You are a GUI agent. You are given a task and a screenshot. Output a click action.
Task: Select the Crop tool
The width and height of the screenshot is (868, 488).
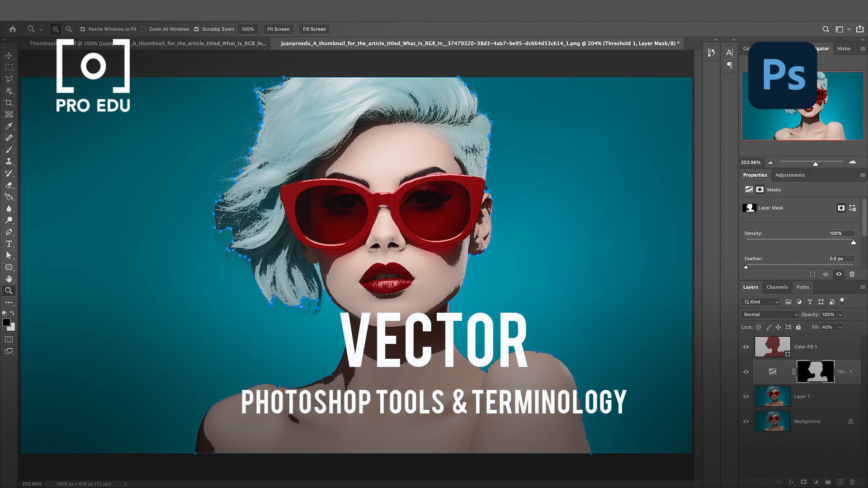(9, 103)
